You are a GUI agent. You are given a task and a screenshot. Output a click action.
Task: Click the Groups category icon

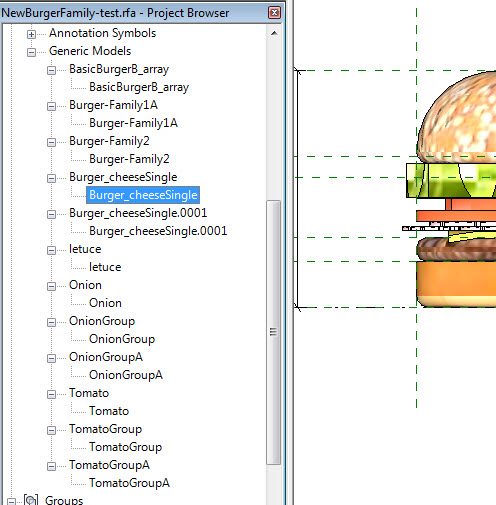pos(31,500)
